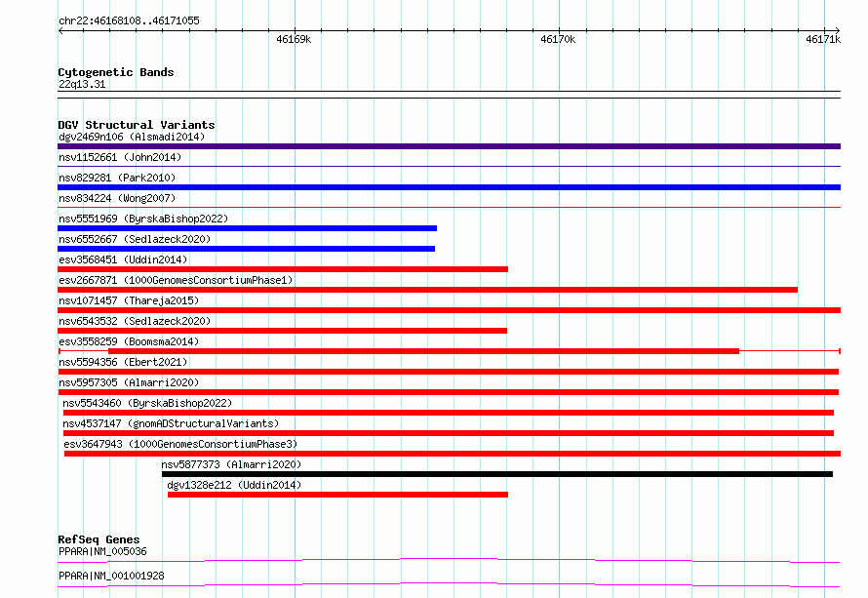Select the nsv5551969 (ByrskaBishop2022) label text
The width and height of the screenshot is (868, 598).
point(143,219)
